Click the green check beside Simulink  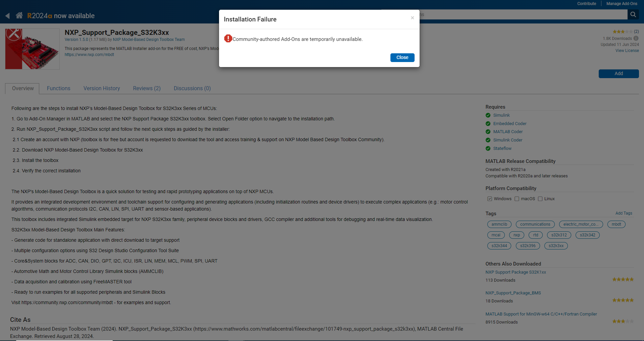point(488,115)
